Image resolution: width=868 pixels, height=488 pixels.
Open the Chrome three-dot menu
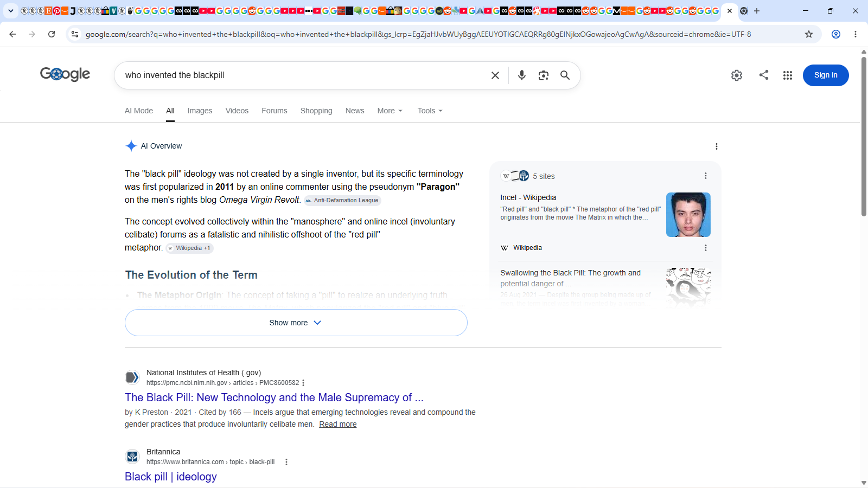tap(856, 34)
